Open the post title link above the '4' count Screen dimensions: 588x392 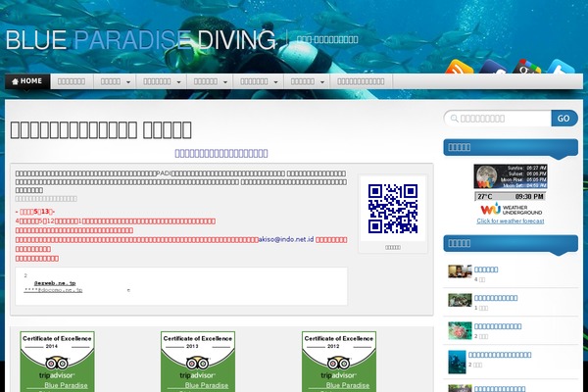pyautogui.click(x=486, y=269)
